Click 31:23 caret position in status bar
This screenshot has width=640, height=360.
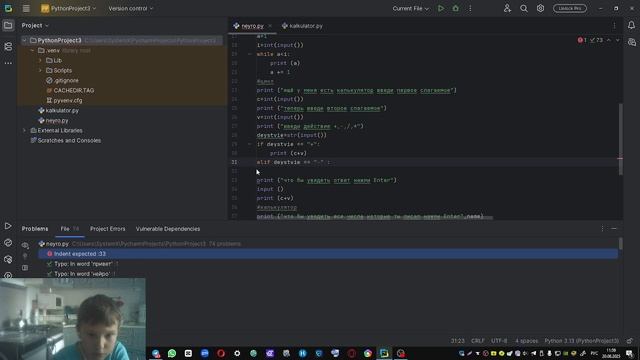(x=458, y=340)
